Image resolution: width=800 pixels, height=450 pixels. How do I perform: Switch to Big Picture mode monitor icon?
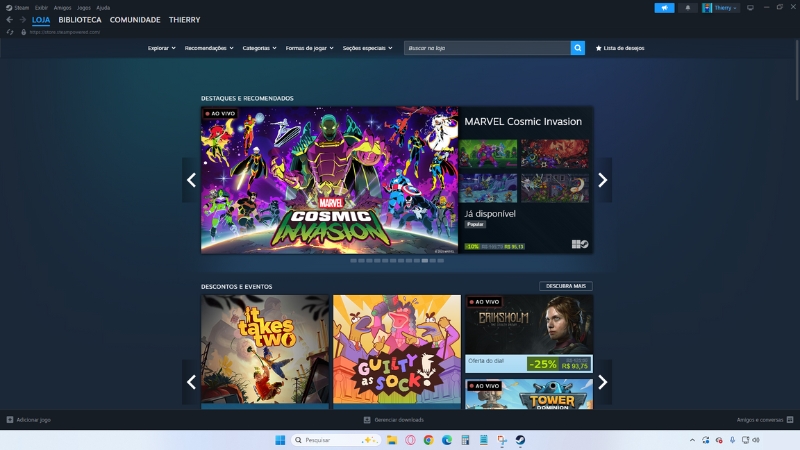[750, 8]
